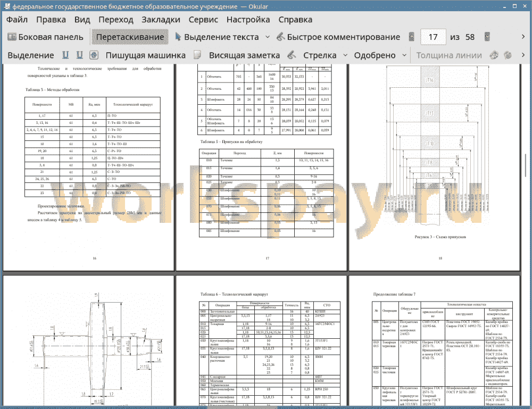The height and width of the screenshot is (409, 532).
Task: Select the Одобрено stamp tool
Action: click(x=375, y=55)
